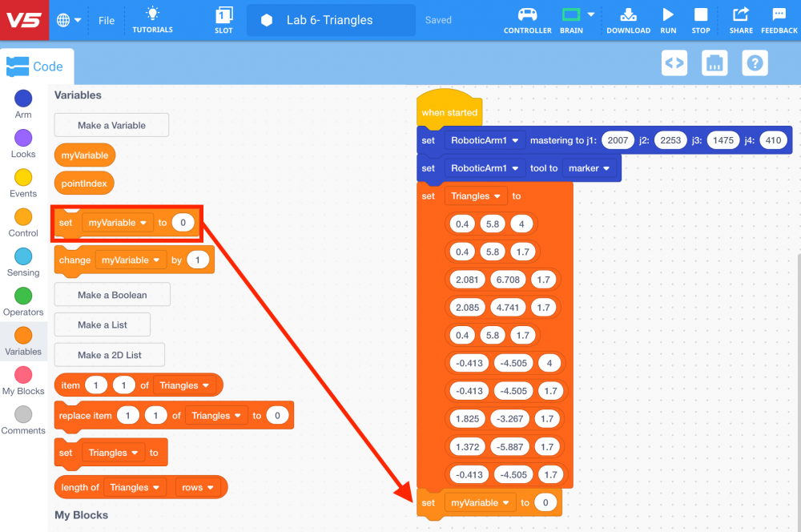Expand the Brain connection dropdown arrow

coord(591,14)
